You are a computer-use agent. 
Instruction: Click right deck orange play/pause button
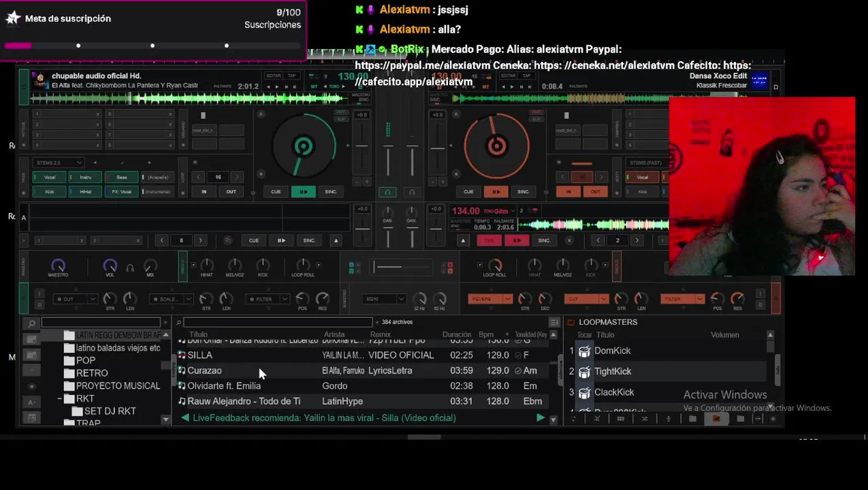pyautogui.click(x=496, y=192)
